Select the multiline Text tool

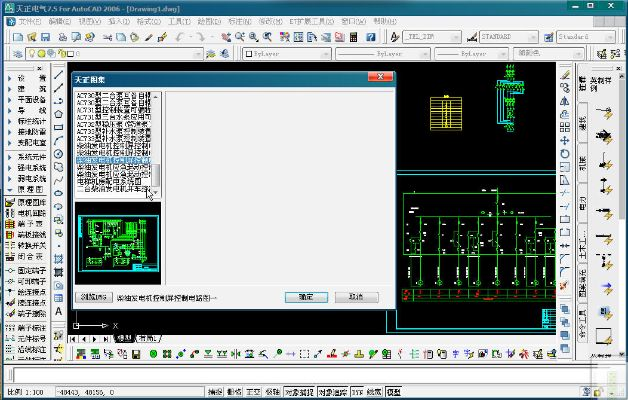pyautogui.click(x=59, y=310)
